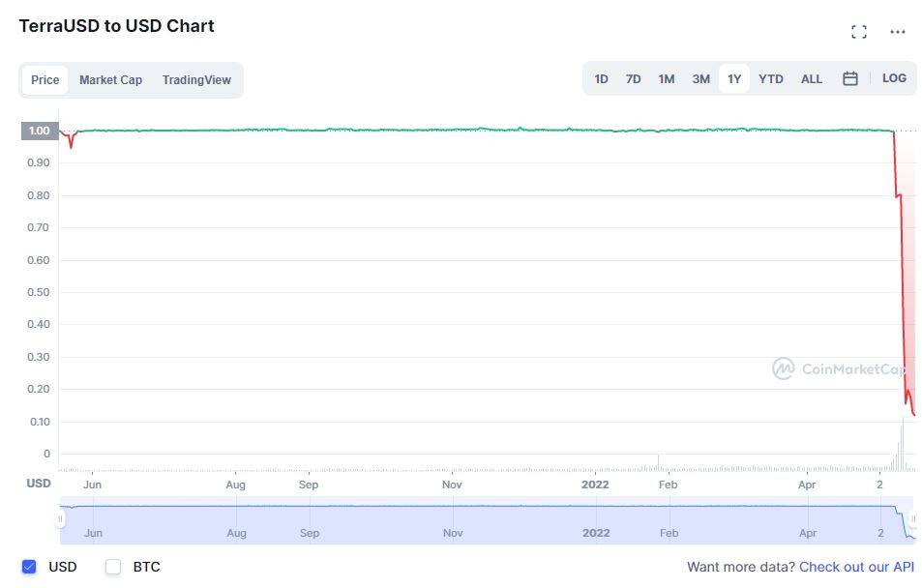922x588 pixels.
Task: Grab the right range slider handle
Action: (x=913, y=519)
